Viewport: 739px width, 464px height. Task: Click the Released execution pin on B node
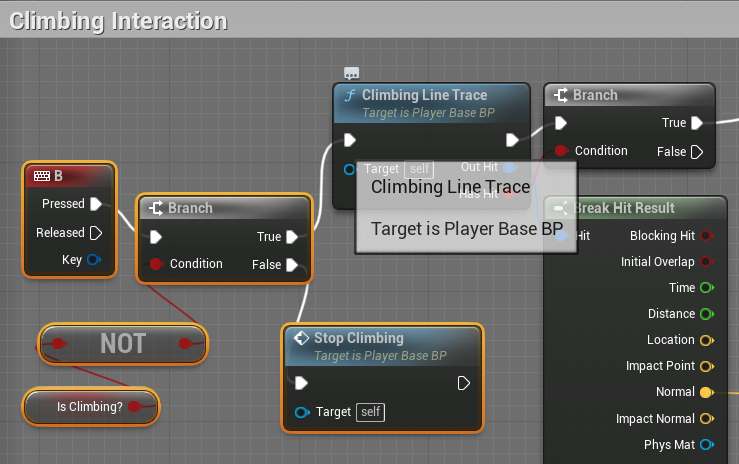[96, 233]
